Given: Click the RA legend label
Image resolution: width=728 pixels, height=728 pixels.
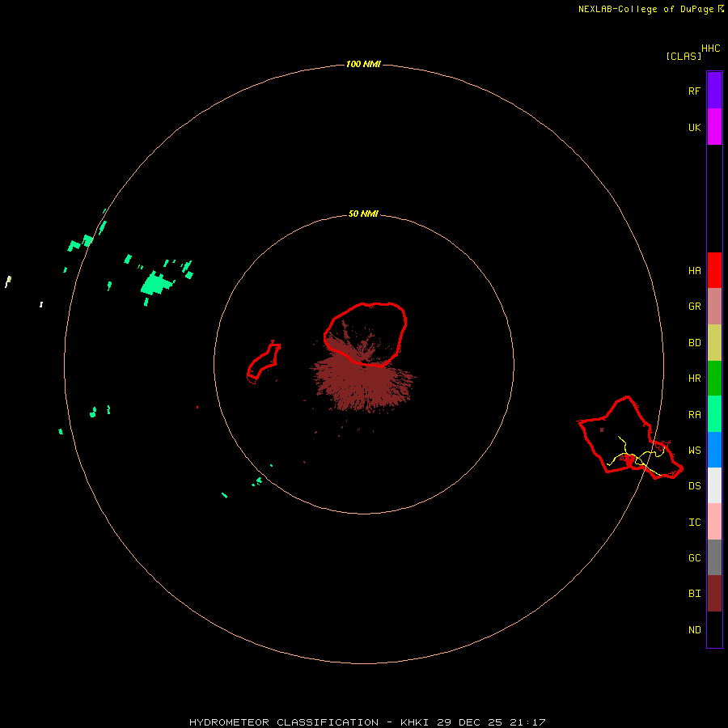Looking at the screenshot, I should pos(694,414).
